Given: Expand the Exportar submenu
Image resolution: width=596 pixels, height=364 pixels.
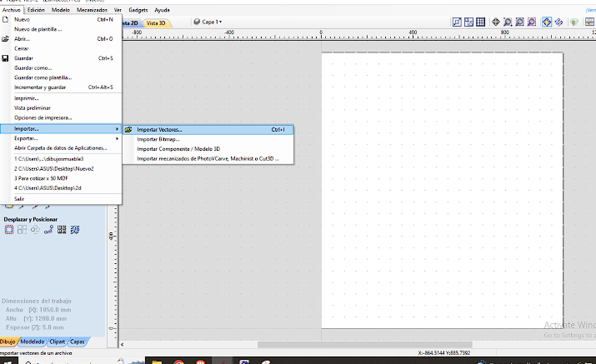Looking at the screenshot, I should [x=61, y=138].
